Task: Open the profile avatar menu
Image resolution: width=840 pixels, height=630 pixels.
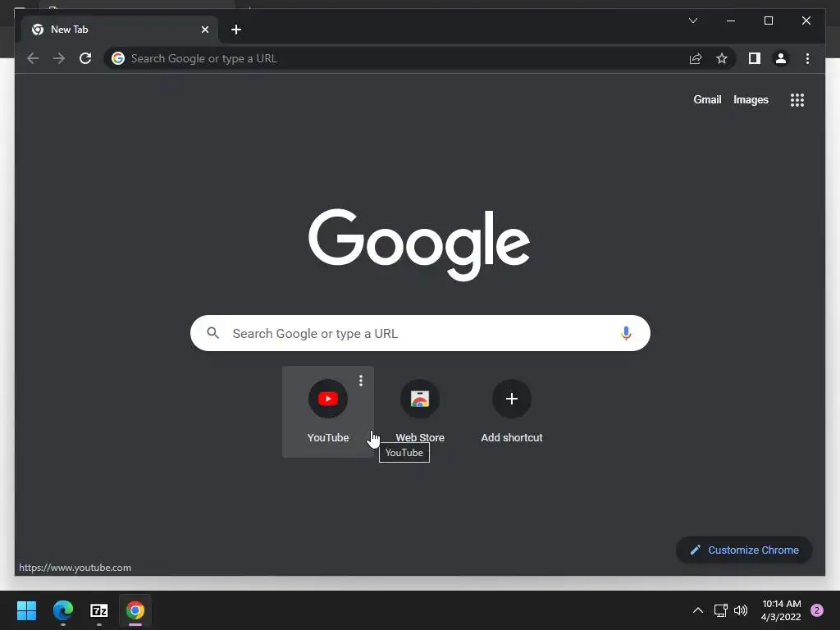Action: 781,58
